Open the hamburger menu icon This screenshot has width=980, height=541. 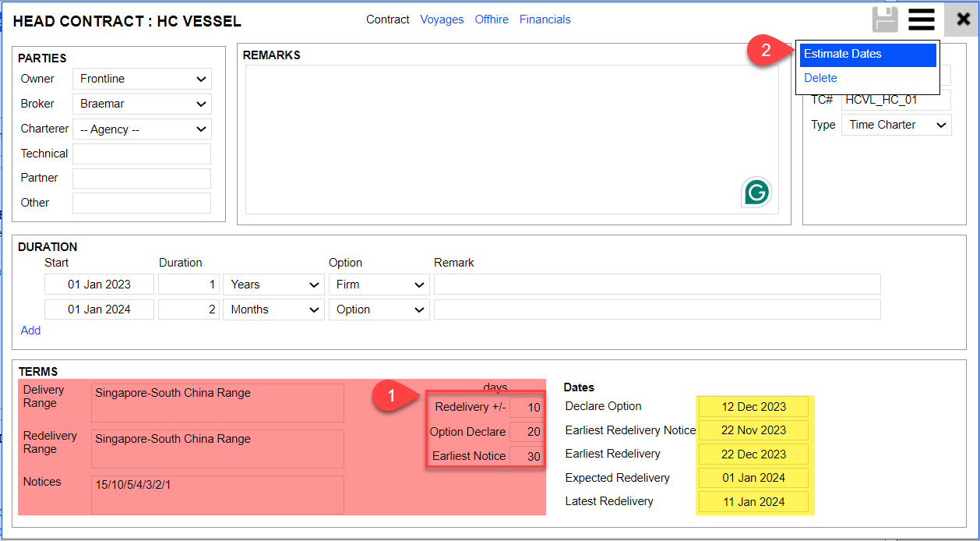tap(922, 19)
